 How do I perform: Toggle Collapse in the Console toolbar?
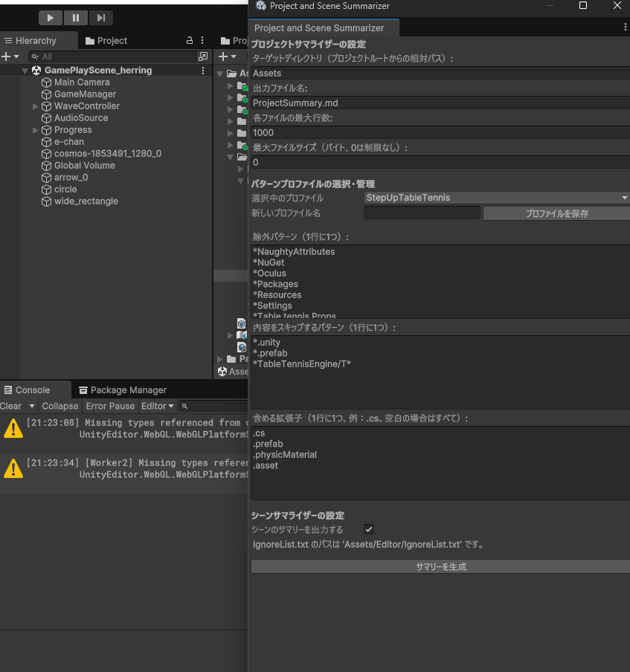(60, 406)
